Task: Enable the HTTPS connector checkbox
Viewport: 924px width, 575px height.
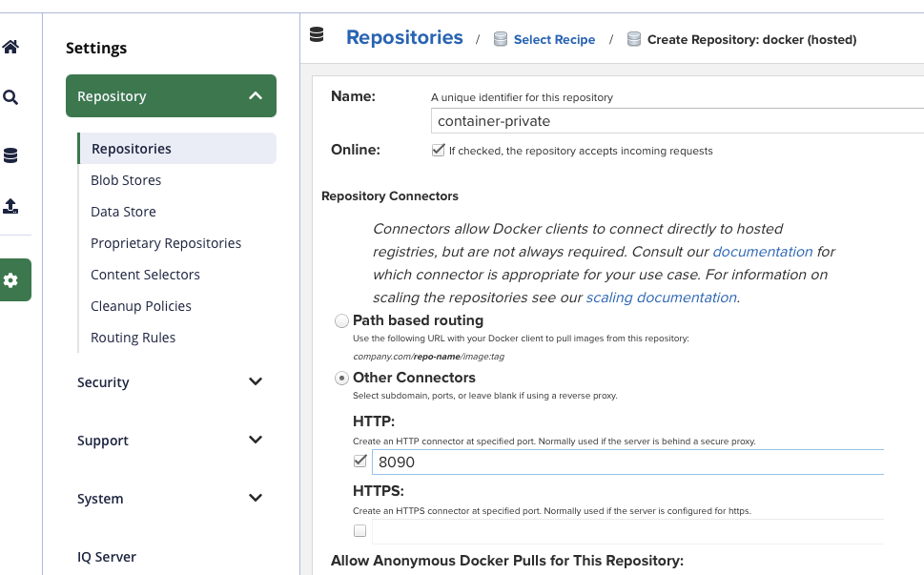Action: [360, 531]
